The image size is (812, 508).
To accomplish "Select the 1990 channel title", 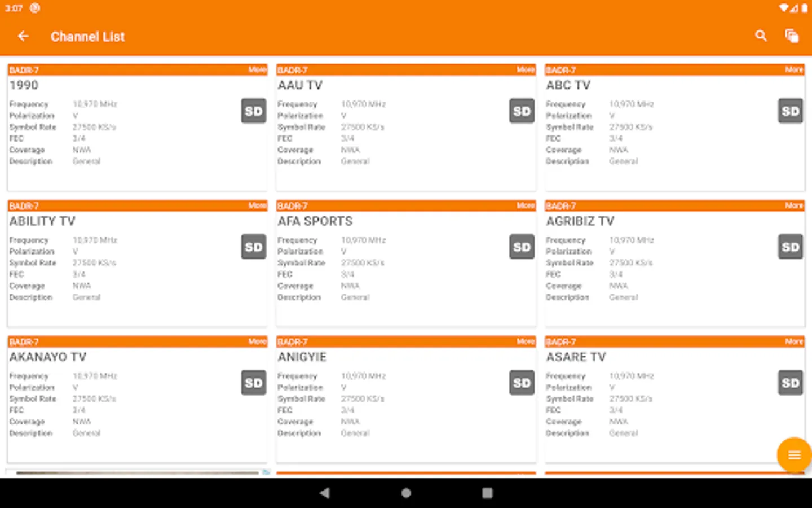I will point(24,85).
